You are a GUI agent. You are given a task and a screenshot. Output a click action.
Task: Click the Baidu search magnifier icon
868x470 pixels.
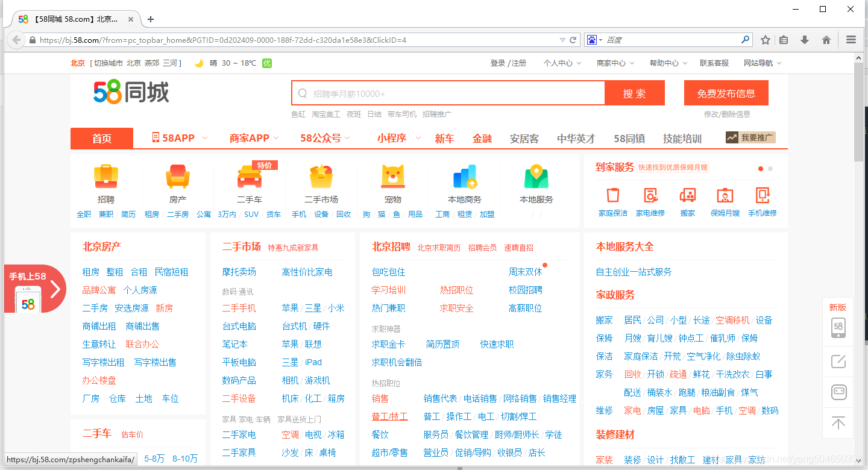point(746,40)
